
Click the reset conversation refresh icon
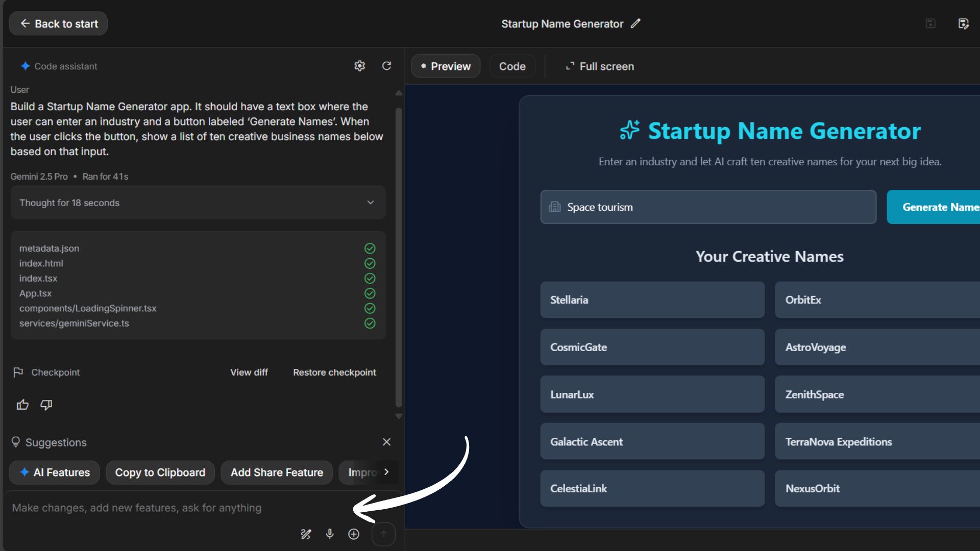click(x=386, y=66)
